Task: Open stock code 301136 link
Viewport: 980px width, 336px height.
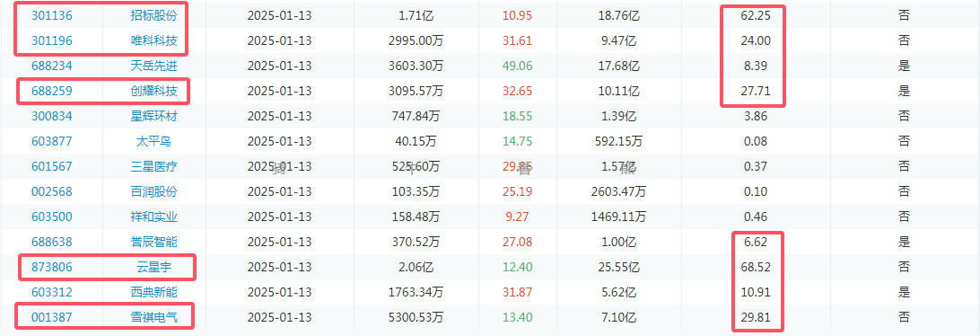Action: [x=52, y=15]
